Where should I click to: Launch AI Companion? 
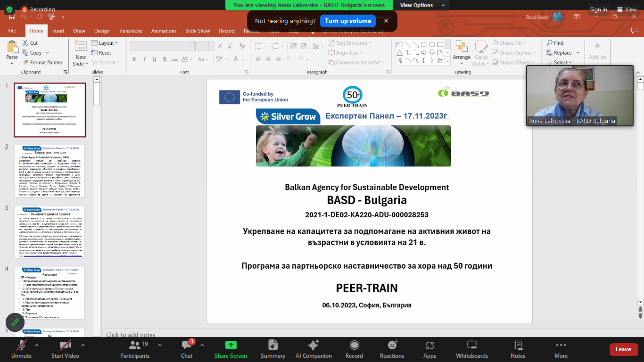click(314, 349)
